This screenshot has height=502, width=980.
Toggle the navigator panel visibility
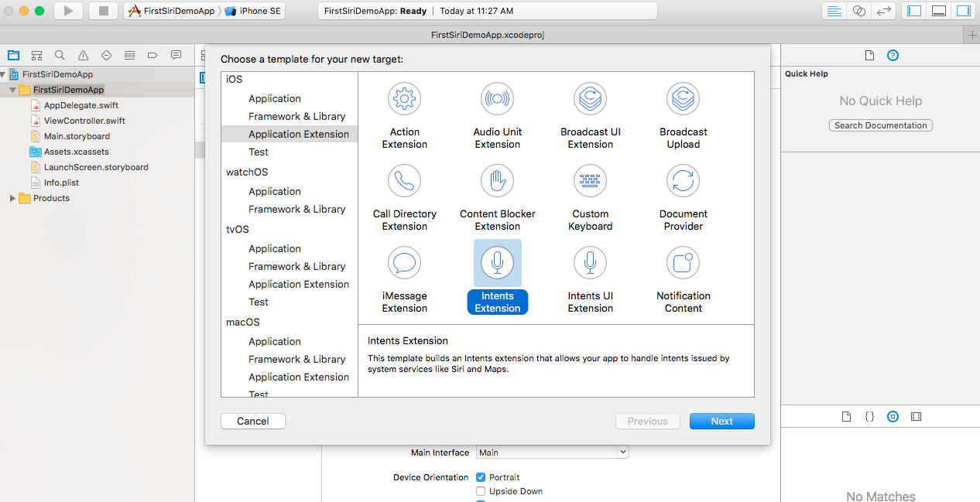(x=914, y=11)
